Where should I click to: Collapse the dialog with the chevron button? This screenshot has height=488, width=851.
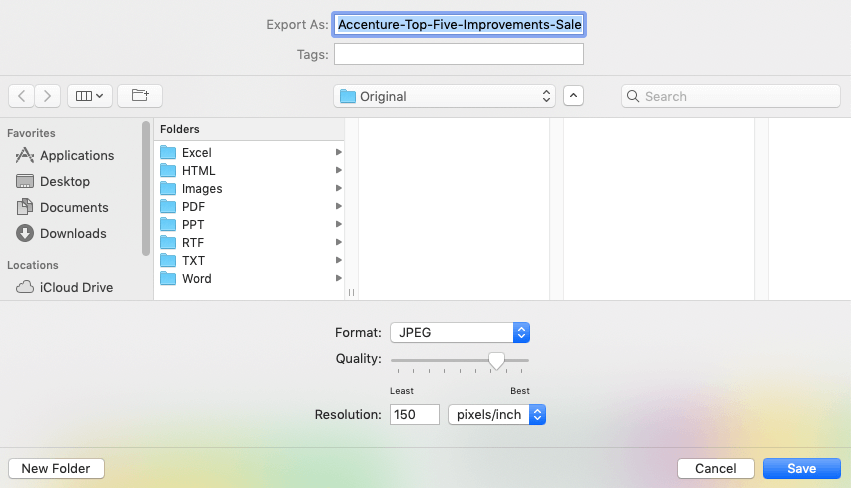[573, 96]
